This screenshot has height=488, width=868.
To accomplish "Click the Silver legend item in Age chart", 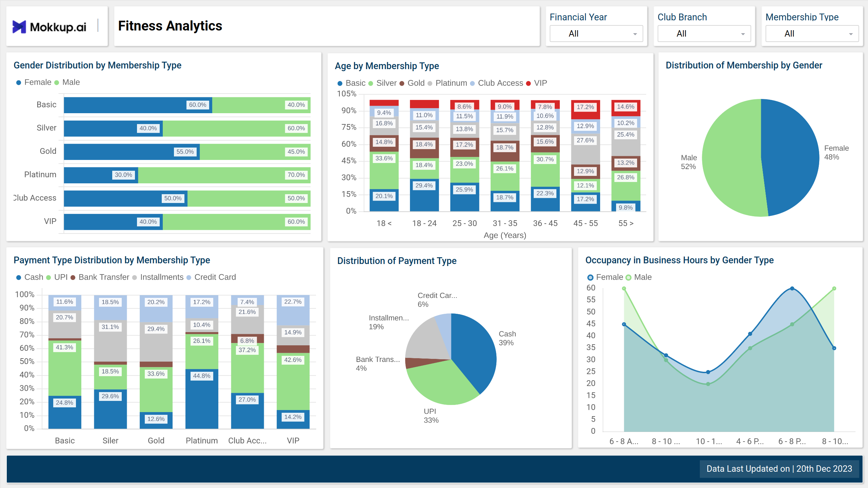I will click(382, 83).
